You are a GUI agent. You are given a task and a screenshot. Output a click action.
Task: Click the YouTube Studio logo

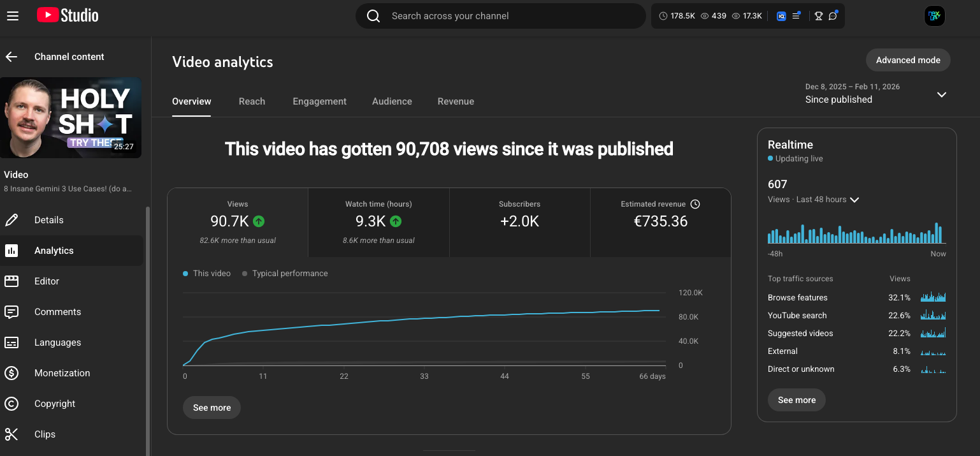[x=67, y=15]
